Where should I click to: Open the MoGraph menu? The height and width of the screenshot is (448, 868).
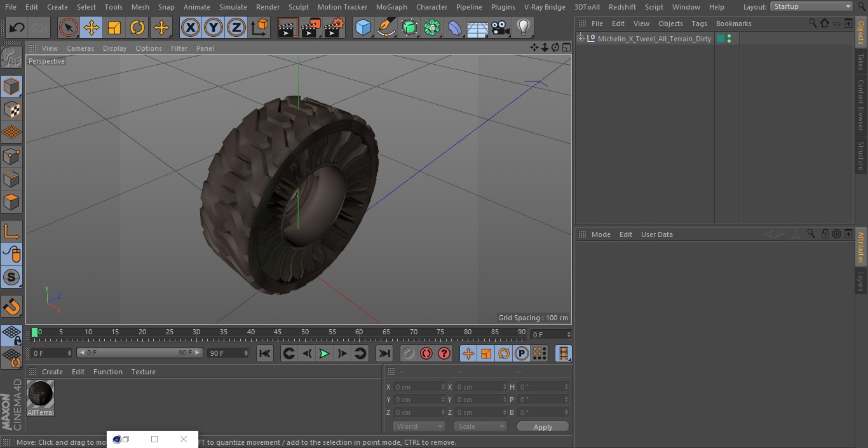tap(391, 7)
